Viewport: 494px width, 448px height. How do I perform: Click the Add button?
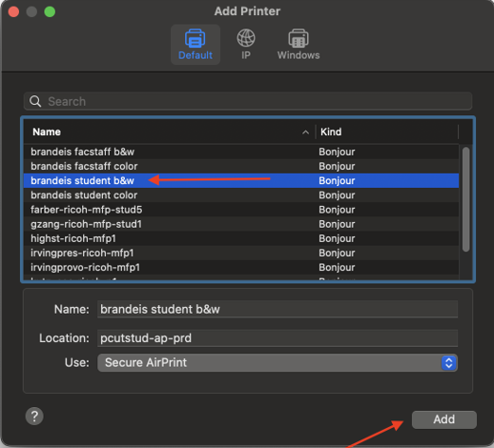444,419
